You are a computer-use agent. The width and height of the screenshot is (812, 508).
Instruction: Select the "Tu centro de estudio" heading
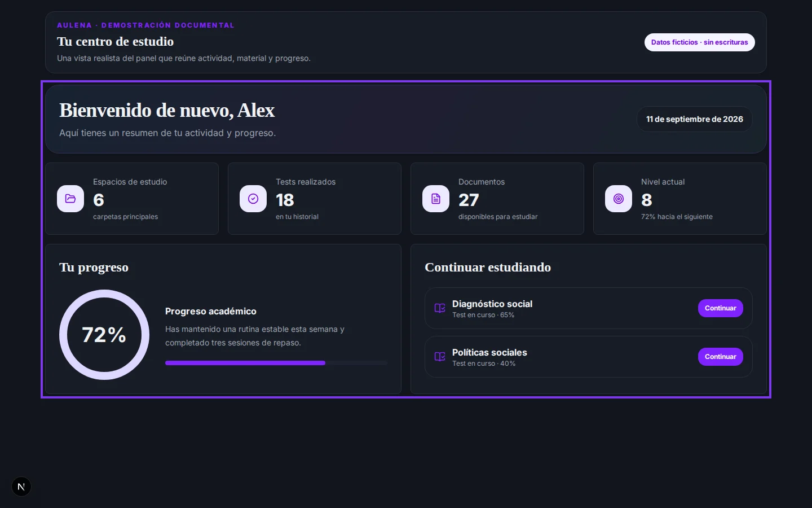[x=116, y=41]
